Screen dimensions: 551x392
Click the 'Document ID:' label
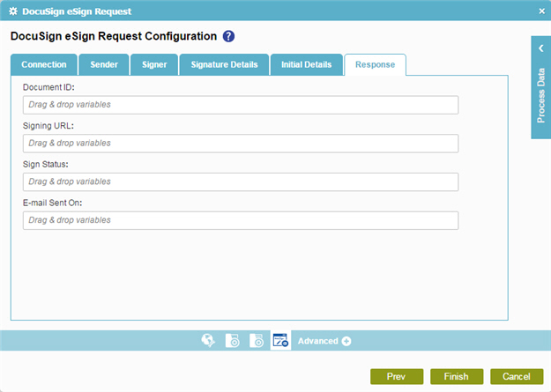pyautogui.click(x=48, y=87)
